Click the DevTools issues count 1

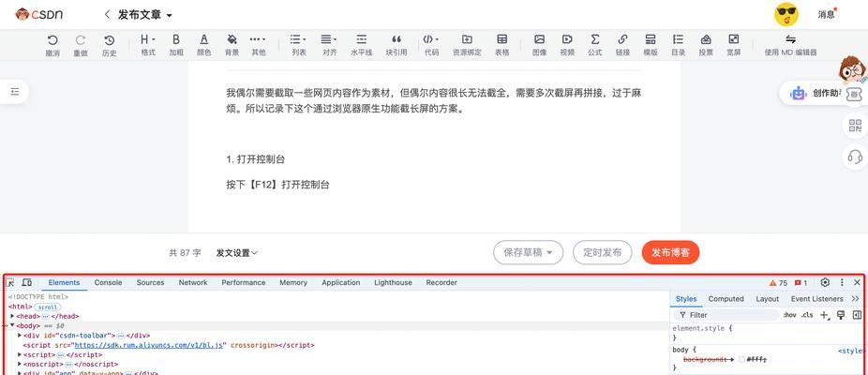(x=801, y=282)
